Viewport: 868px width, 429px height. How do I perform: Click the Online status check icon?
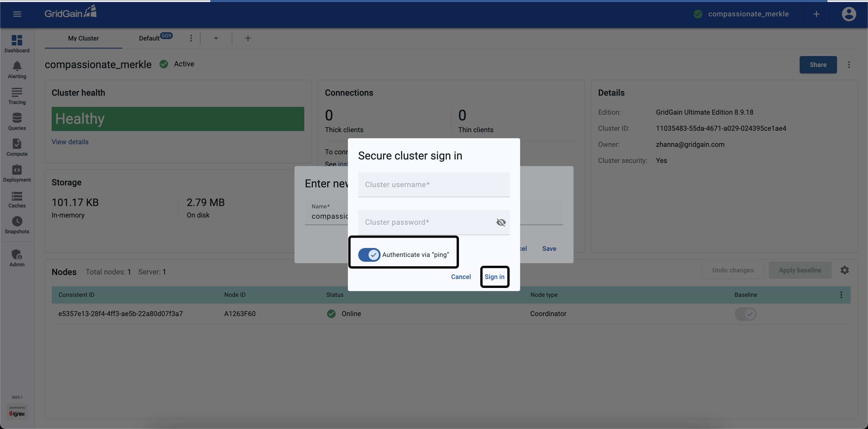coord(331,314)
